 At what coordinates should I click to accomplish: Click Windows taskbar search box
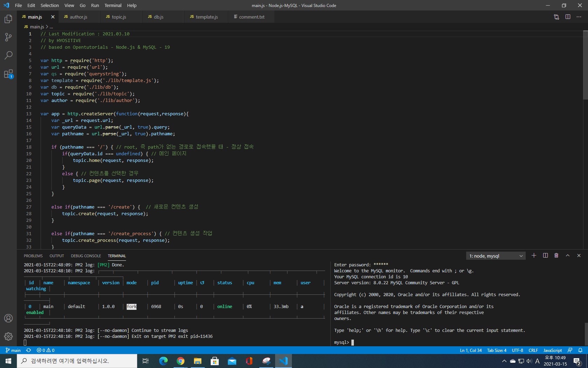pyautogui.click(x=77, y=361)
